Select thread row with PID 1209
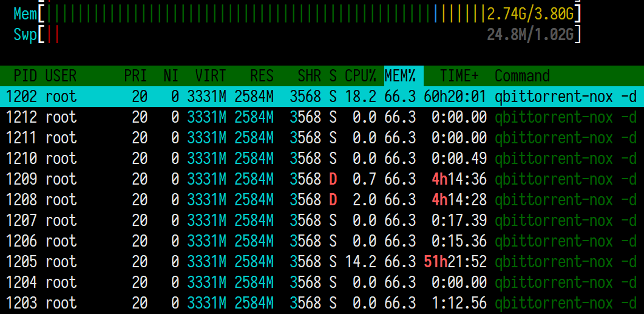Image resolution: width=644 pixels, height=314 pixels. point(322,179)
